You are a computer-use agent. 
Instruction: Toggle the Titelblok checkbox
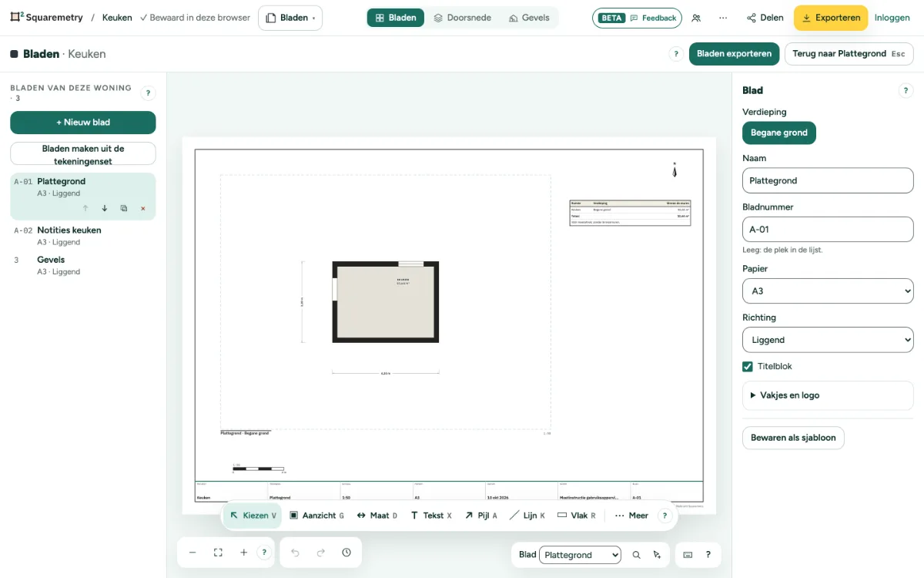pyautogui.click(x=748, y=367)
